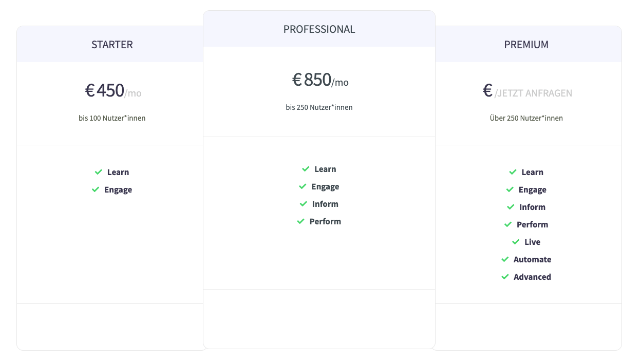Click the PREMIUM plan header

tap(526, 45)
